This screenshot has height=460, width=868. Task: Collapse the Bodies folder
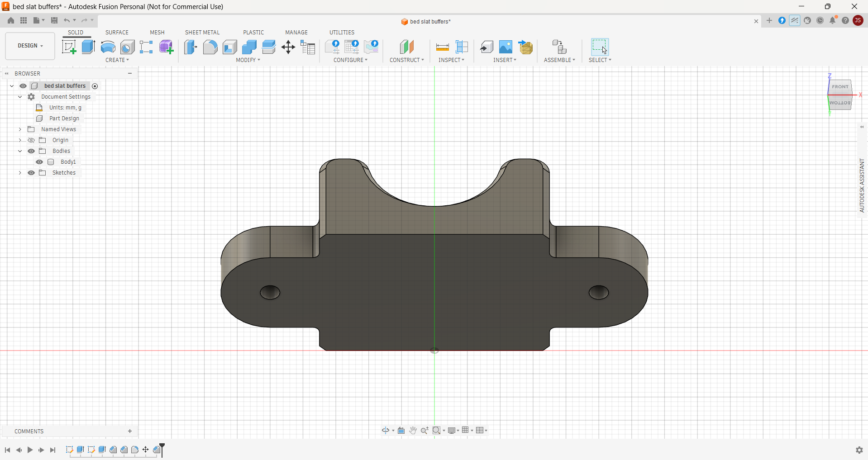pyautogui.click(x=20, y=151)
